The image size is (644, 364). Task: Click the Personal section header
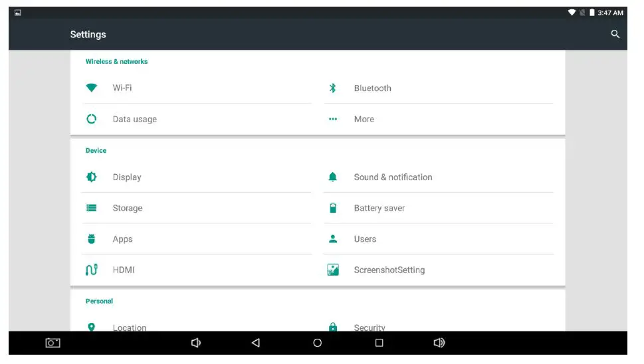(x=99, y=301)
